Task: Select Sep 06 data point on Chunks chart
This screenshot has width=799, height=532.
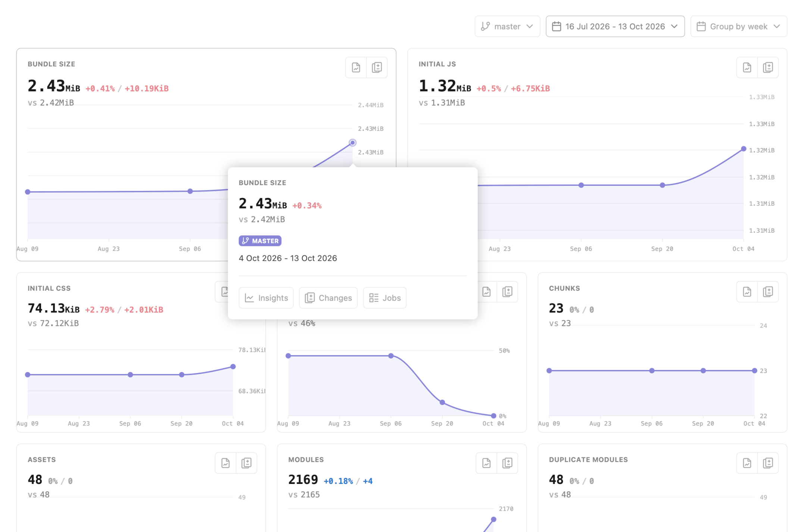Action: point(652,370)
